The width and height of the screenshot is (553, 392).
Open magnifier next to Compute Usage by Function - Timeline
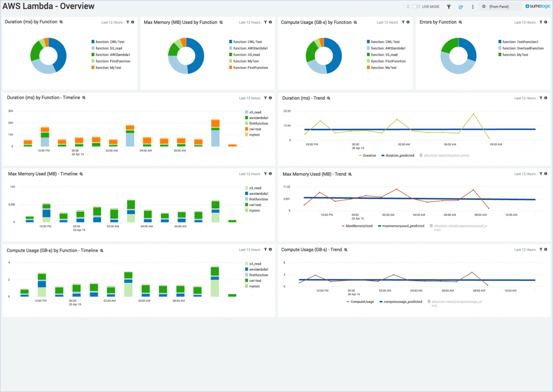(x=102, y=251)
